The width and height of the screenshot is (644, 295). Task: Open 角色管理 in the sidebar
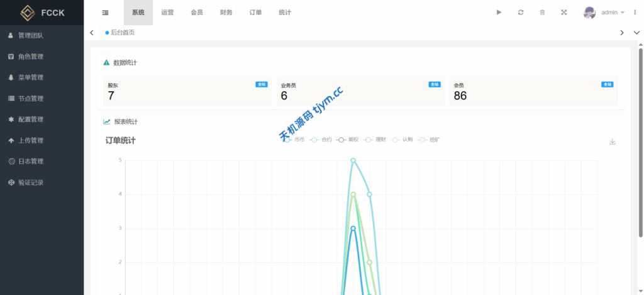coord(30,57)
